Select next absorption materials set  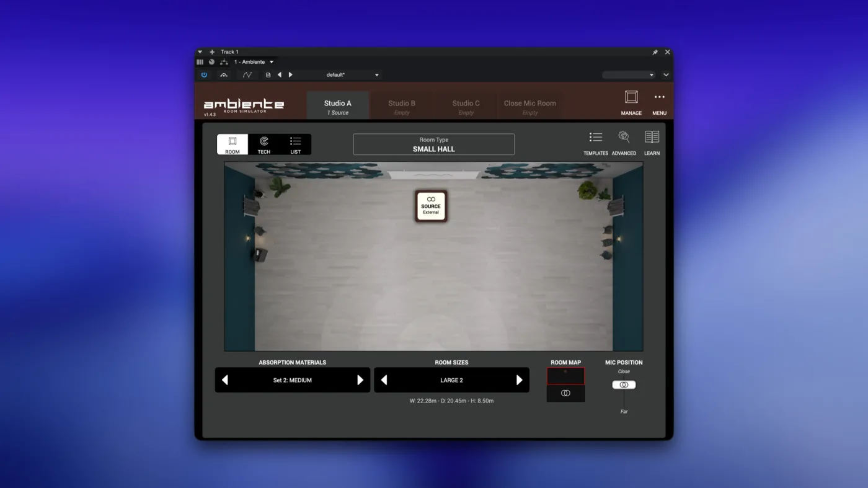(360, 380)
